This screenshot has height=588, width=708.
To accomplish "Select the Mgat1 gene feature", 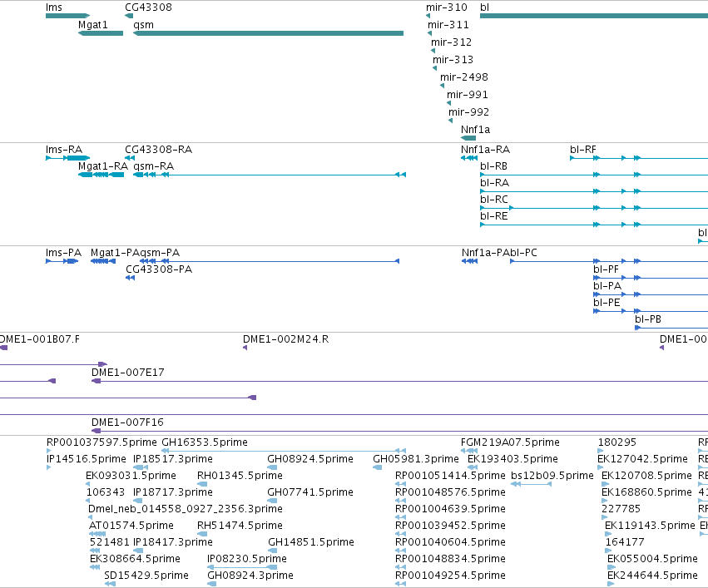I will click(x=101, y=33).
